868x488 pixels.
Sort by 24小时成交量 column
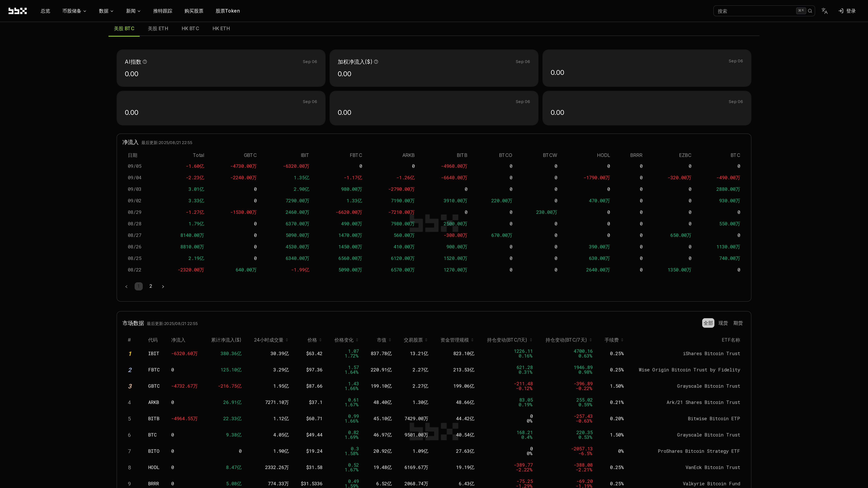point(287,340)
